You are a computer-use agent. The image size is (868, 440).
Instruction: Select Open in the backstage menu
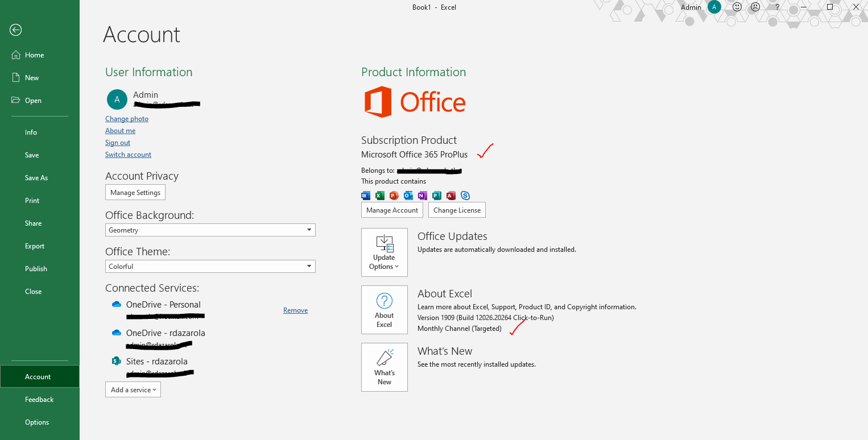[x=40, y=101]
